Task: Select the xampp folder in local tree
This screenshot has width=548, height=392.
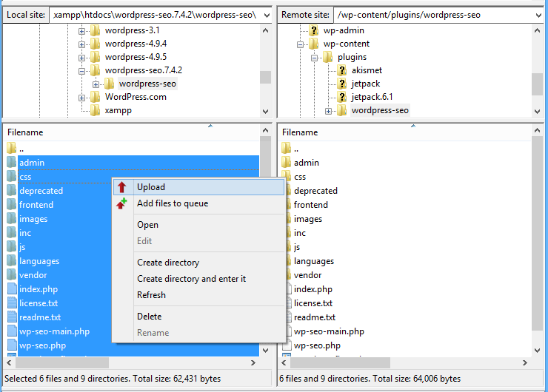Action: (x=118, y=111)
